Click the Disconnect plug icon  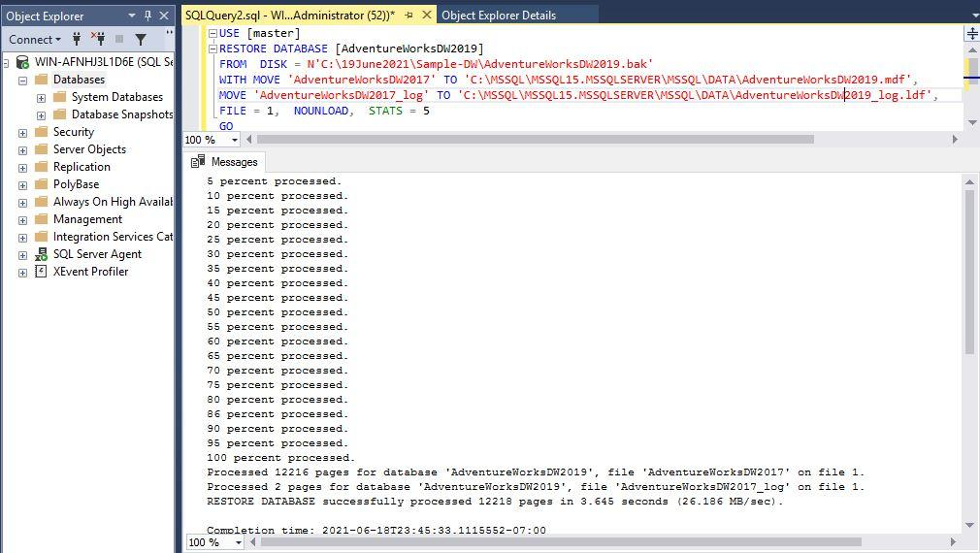tap(98, 40)
